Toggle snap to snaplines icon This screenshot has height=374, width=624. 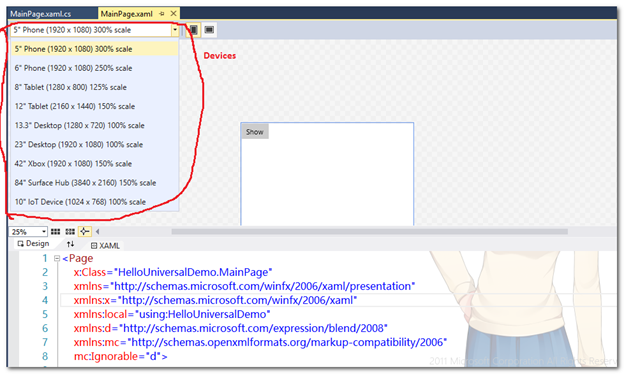pos(84,232)
